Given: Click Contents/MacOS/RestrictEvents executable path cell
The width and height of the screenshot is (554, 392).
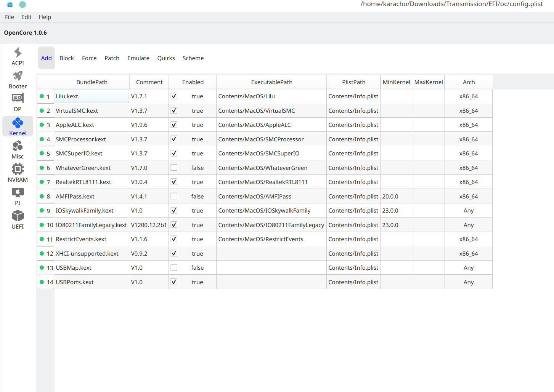Looking at the screenshot, I should 272,239.
